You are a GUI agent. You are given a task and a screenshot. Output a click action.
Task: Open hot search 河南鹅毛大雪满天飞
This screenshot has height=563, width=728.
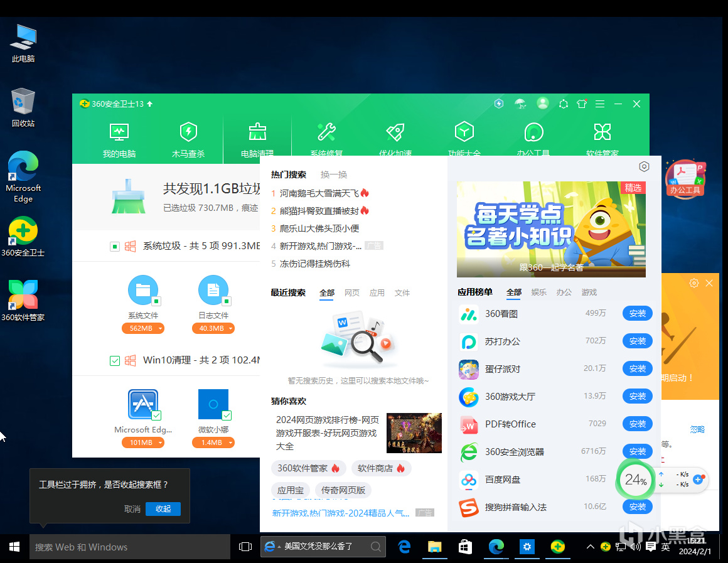(319, 193)
